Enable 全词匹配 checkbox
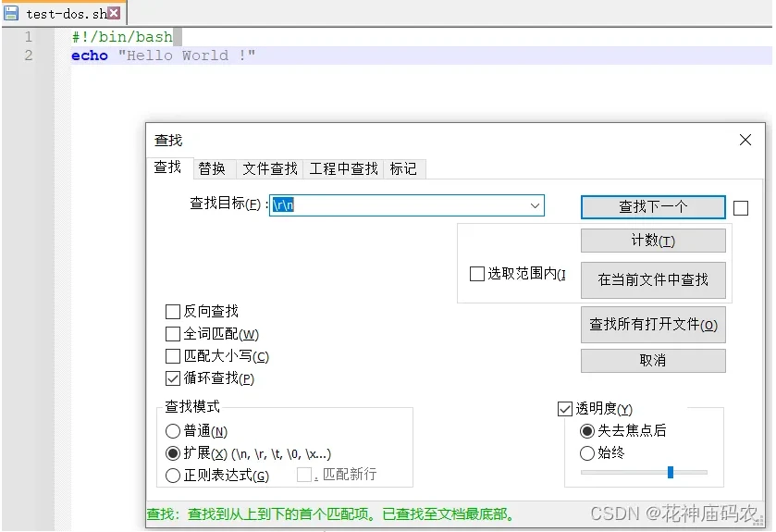 click(173, 334)
